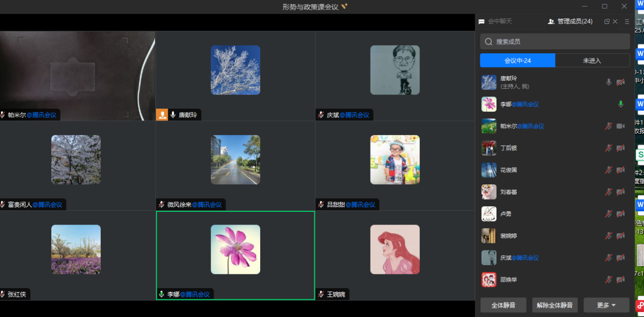Click the search magnifier icon in 搜索成员

[488, 42]
